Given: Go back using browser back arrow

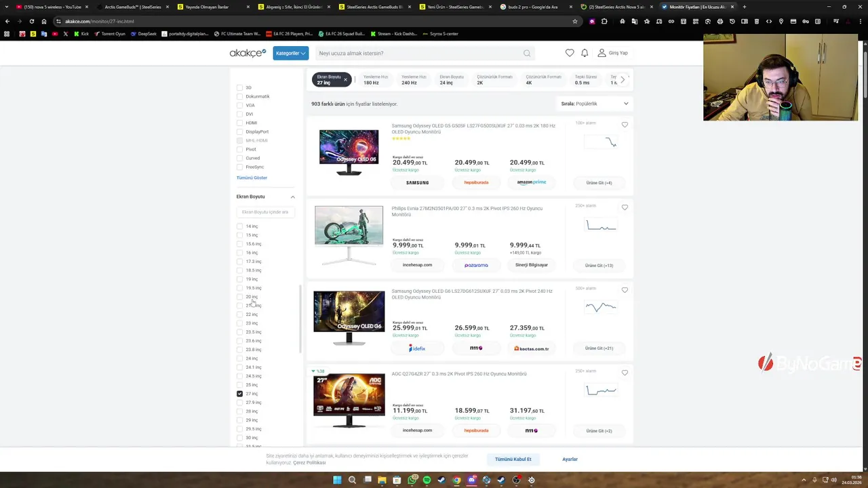Looking at the screenshot, I should pyautogui.click(x=7, y=21).
